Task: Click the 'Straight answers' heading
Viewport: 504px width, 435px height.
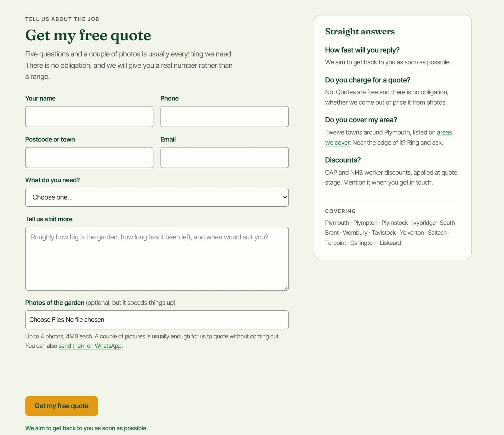Action: pyautogui.click(x=360, y=31)
